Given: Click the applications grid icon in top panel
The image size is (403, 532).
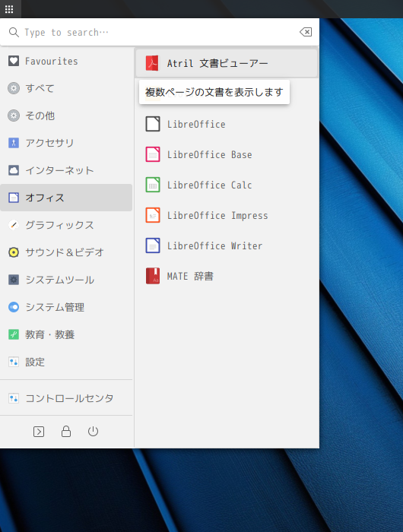Looking at the screenshot, I should [x=9, y=9].
